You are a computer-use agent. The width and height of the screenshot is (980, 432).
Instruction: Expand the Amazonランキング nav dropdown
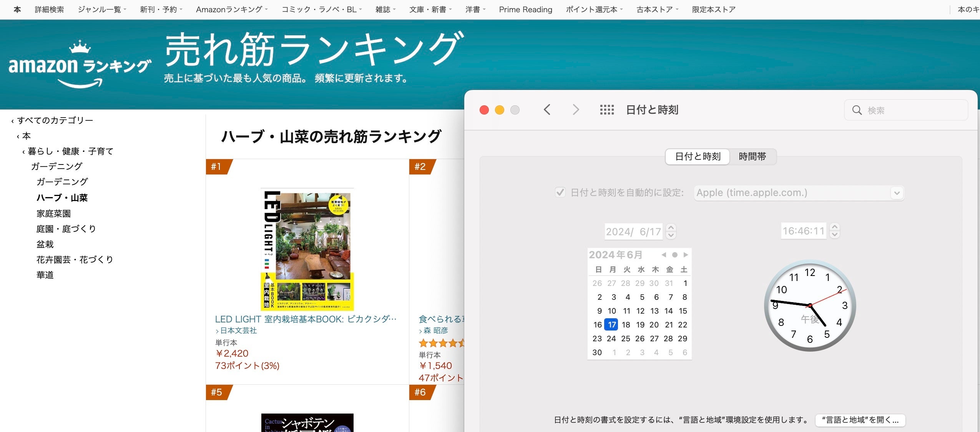click(231, 9)
